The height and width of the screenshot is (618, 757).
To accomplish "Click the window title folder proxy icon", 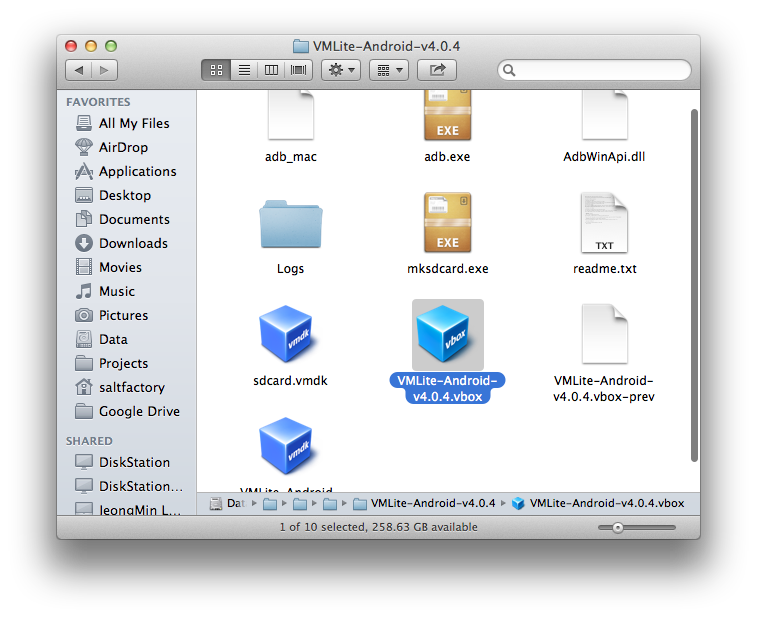I will [301, 46].
